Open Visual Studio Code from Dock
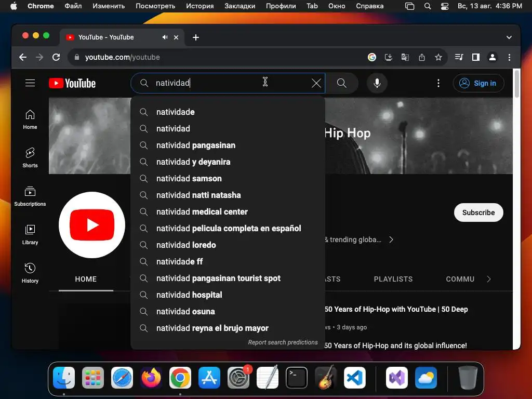This screenshot has width=532, height=399. pyautogui.click(x=354, y=378)
